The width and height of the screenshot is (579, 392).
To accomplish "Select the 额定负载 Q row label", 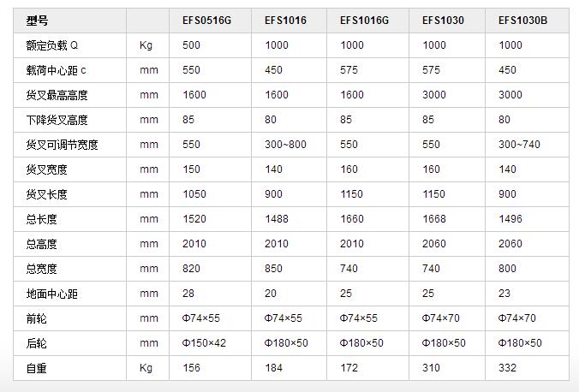I will (52, 45).
